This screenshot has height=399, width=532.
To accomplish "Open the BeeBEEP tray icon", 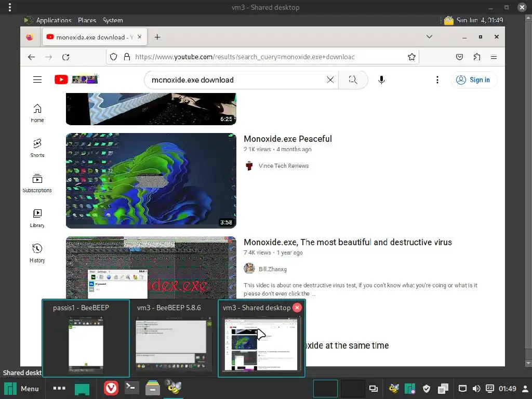I will click(394, 389).
